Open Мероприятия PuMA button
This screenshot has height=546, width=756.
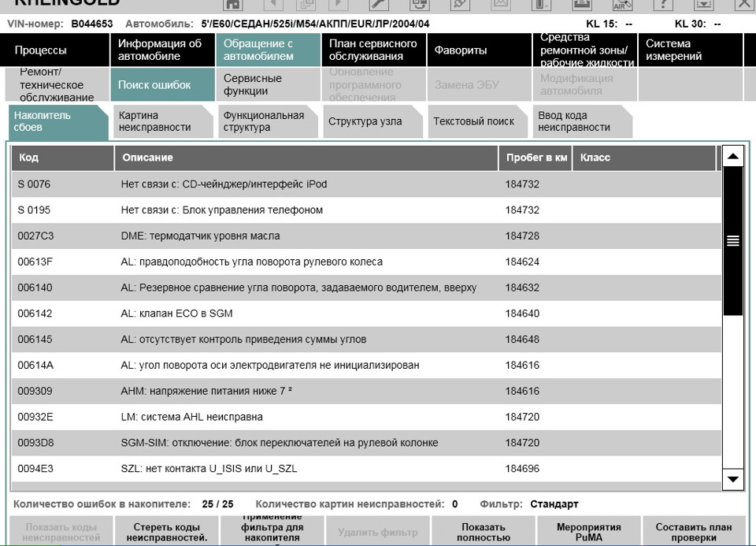click(589, 532)
